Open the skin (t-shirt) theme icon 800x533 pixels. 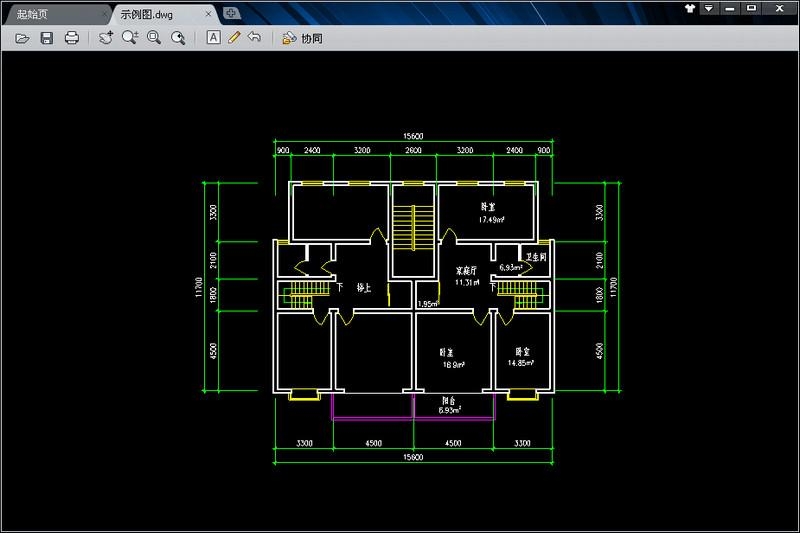pyautogui.click(x=689, y=8)
